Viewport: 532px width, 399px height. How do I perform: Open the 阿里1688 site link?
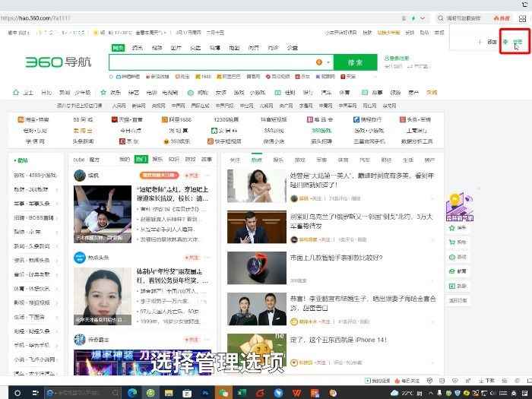click(176, 119)
